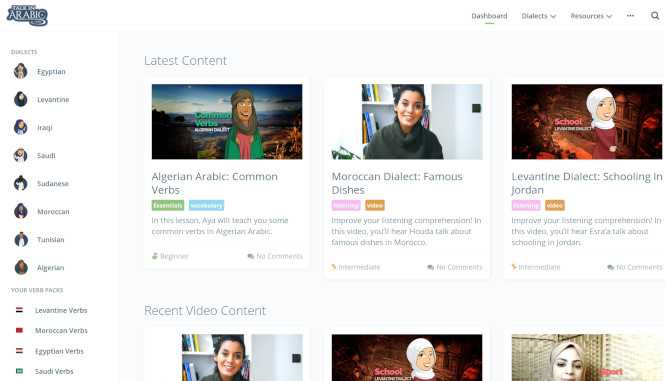Click listening tag on Levantine Dialect card
Image resolution: width=665 pixels, height=381 pixels.
(x=526, y=205)
